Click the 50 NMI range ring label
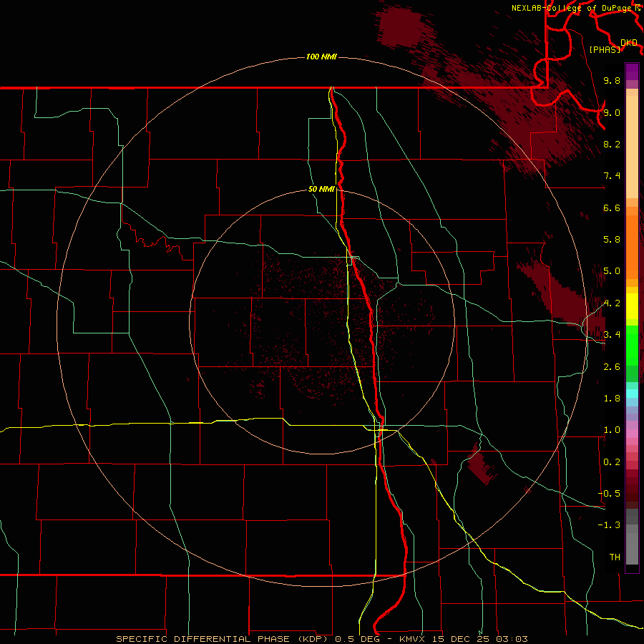This screenshot has width=644, height=644. (x=321, y=190)
